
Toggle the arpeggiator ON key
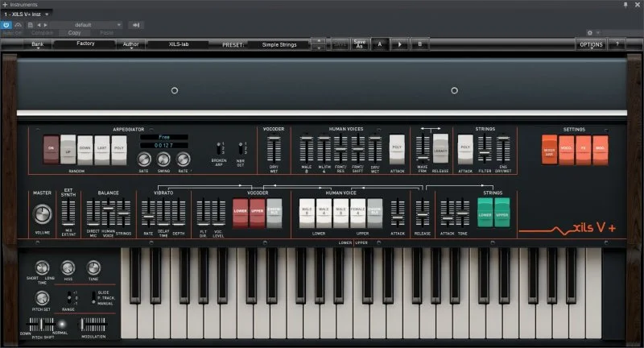pyautogui.click(x=52, y=150)
